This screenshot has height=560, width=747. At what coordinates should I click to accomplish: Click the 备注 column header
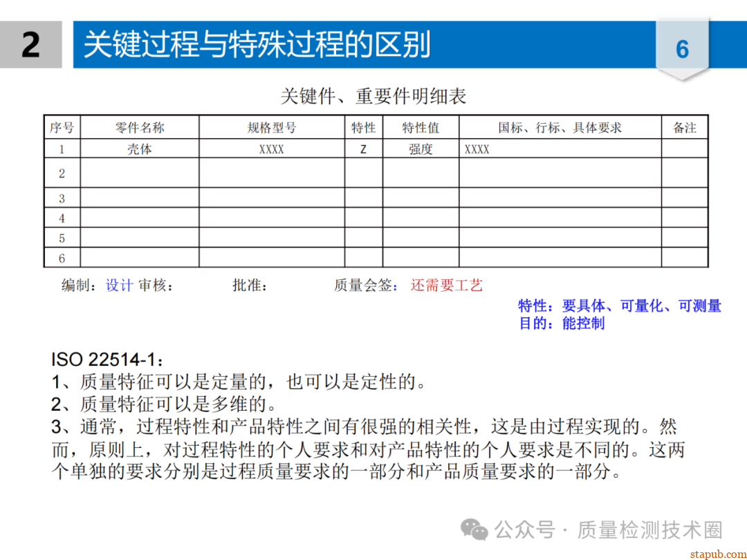click(x=684, y=128)
